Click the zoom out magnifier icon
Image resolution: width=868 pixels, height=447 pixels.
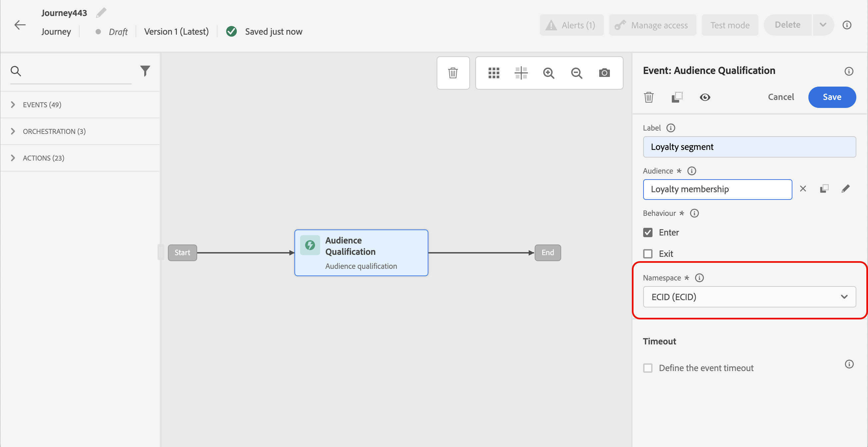point(577,73)
